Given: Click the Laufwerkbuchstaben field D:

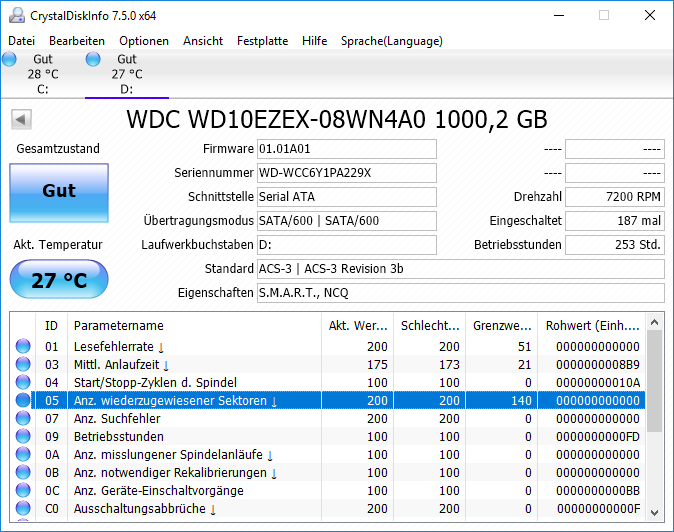Looking at the screenshot, I should (x=347, y=245).
